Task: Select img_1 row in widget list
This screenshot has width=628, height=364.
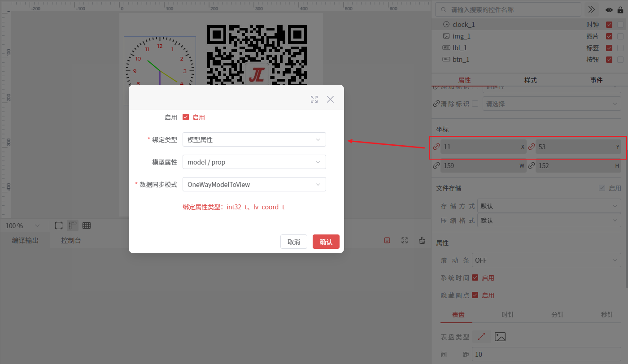Action: pos(529,36)
